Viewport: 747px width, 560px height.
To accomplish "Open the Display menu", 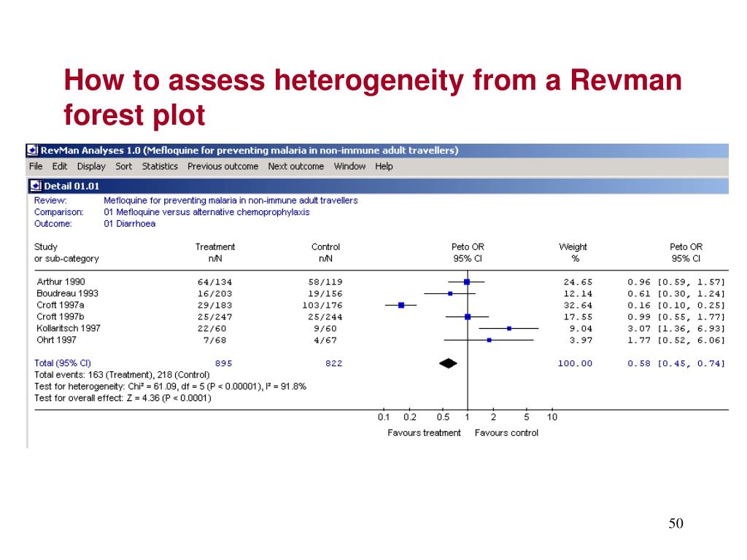I will pos(91,166).
